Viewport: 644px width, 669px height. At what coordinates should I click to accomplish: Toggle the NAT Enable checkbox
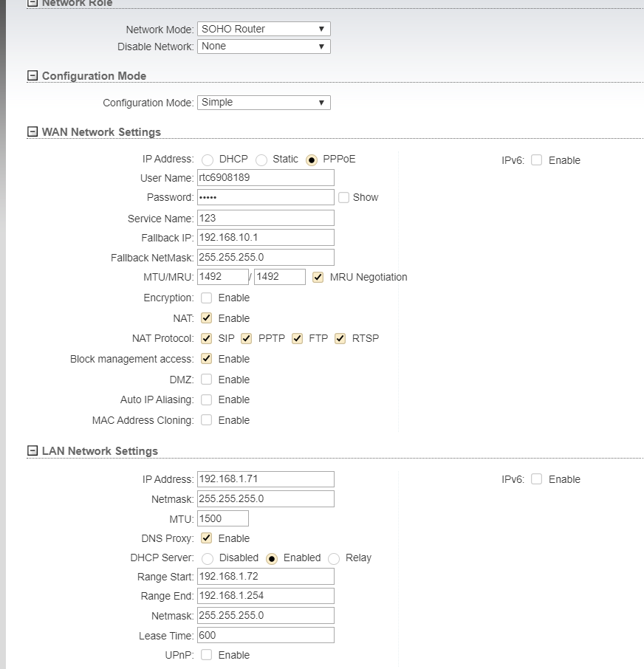pyautogui.click(x=207, y=318)
